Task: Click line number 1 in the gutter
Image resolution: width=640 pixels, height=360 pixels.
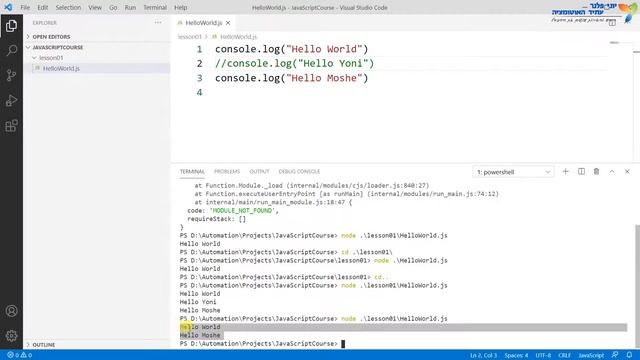Action: [199, 49]
